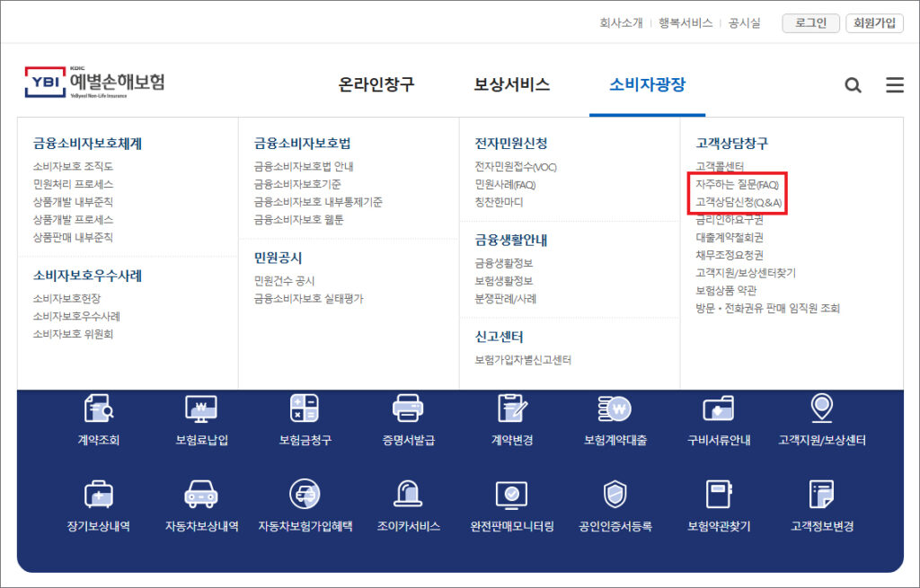The height and width of the screenshot is (588, 920).
Task: Click the YBI 예별손해보험 logo
Action: pyautogui.click(x=95, y=83)
